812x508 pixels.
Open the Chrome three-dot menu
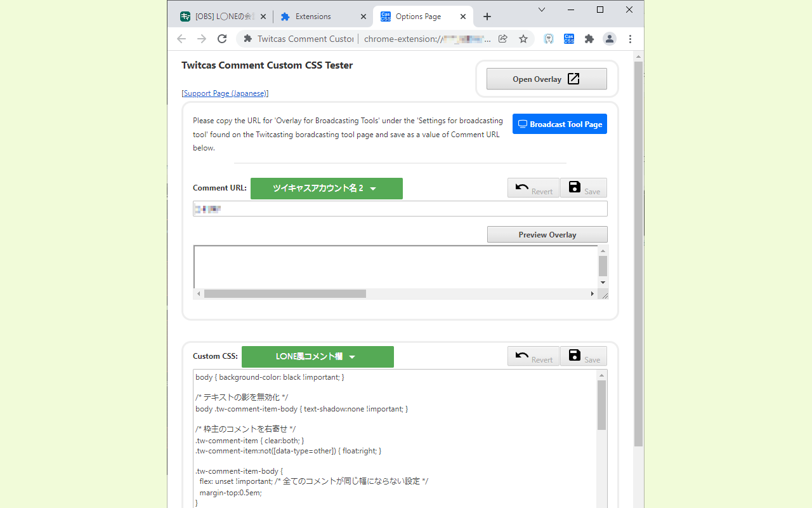(x=630, y=39)
